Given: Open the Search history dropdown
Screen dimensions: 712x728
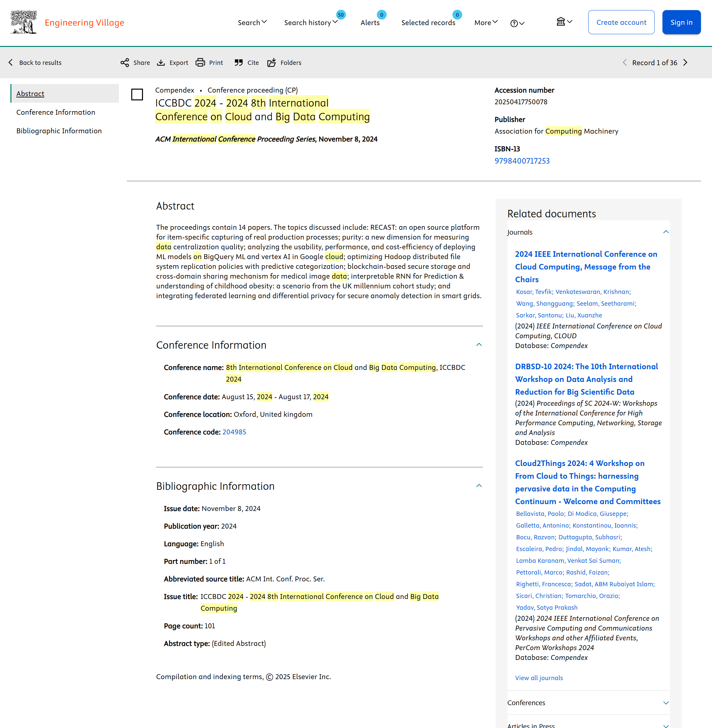Looking at the screenshot, I should 311,22.
